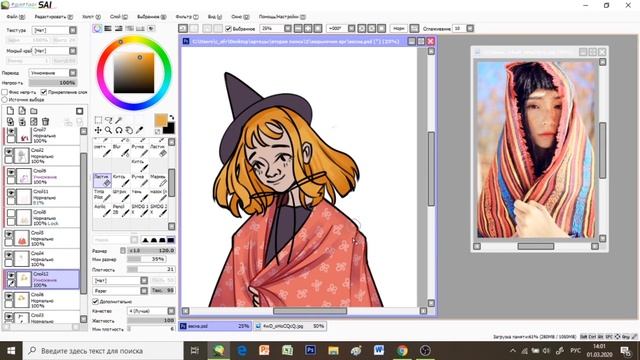
Task: Create a new normal layer
Action: click(x=10, y=111)
